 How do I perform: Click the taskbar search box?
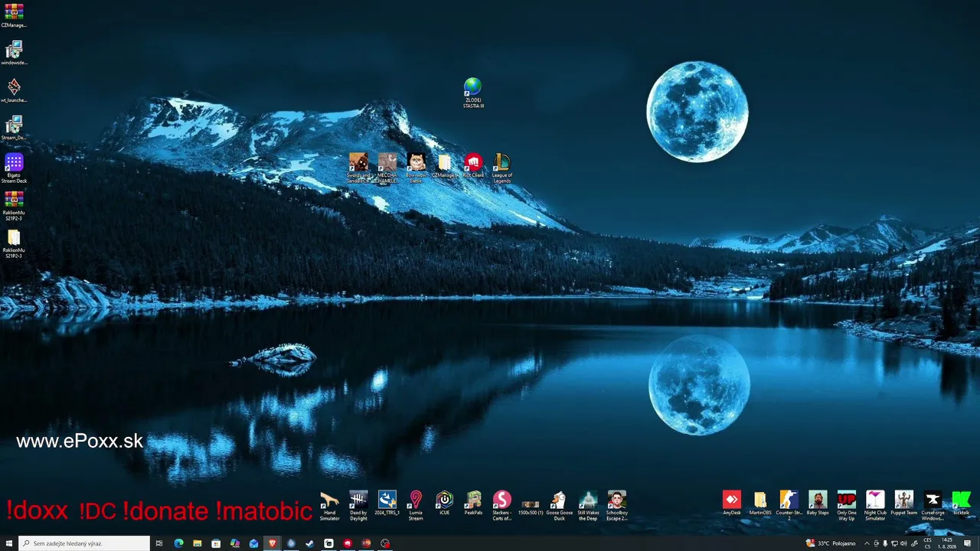84,543
